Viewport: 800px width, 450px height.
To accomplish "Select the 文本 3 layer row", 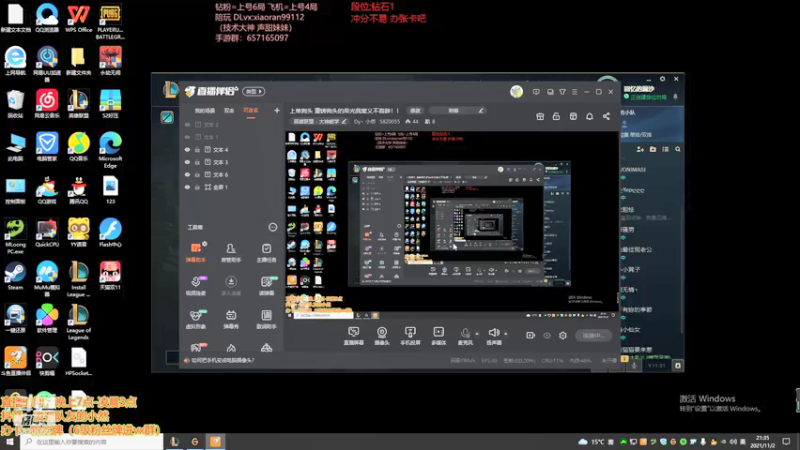I will pyautogui.click(x=231, y=162).
